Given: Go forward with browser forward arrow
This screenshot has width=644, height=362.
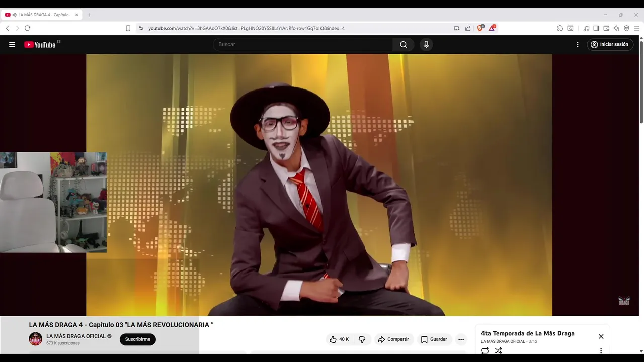Looking at the screenshot, I should coord(17,28).
